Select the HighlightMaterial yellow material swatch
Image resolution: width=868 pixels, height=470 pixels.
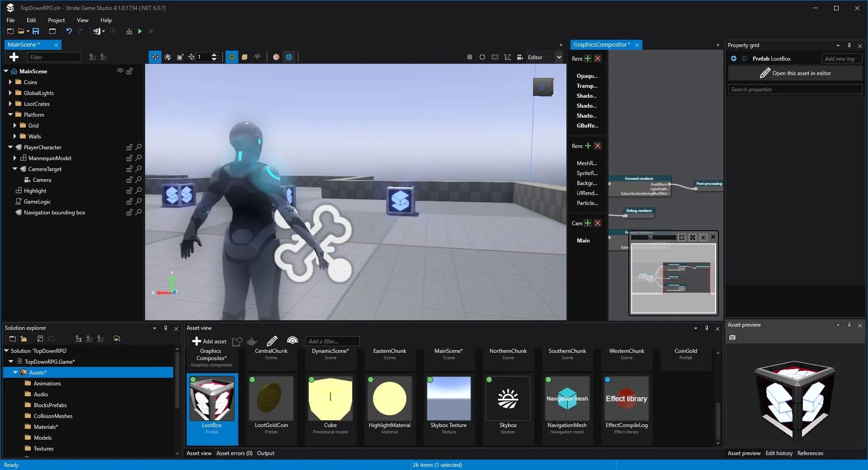coord(389,398)
